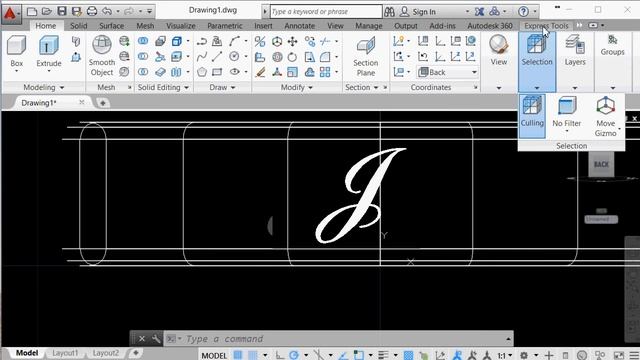Click the Smooth Object mesh tool
This screenshot has height=360, width=640.
click(102, 56)
